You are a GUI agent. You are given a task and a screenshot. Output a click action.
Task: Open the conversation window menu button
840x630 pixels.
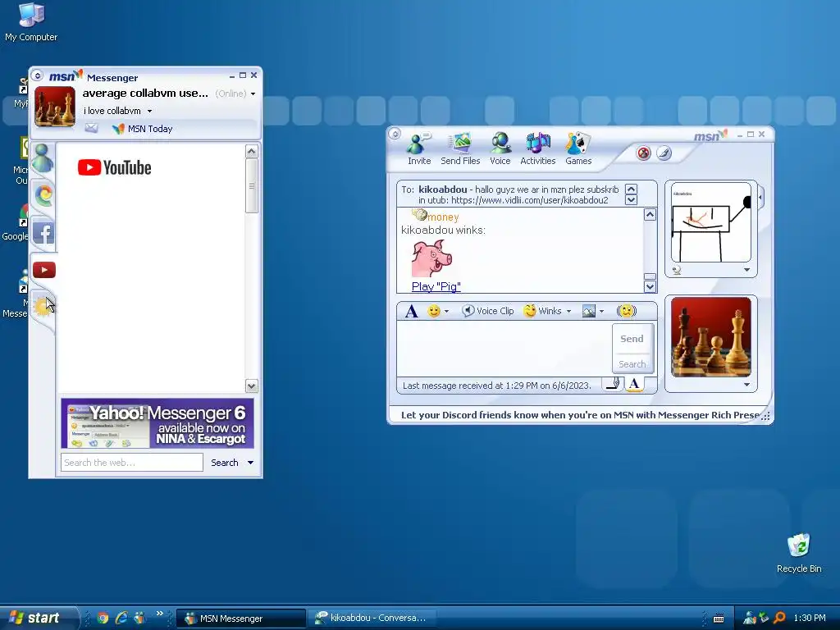tap(395, 134)
